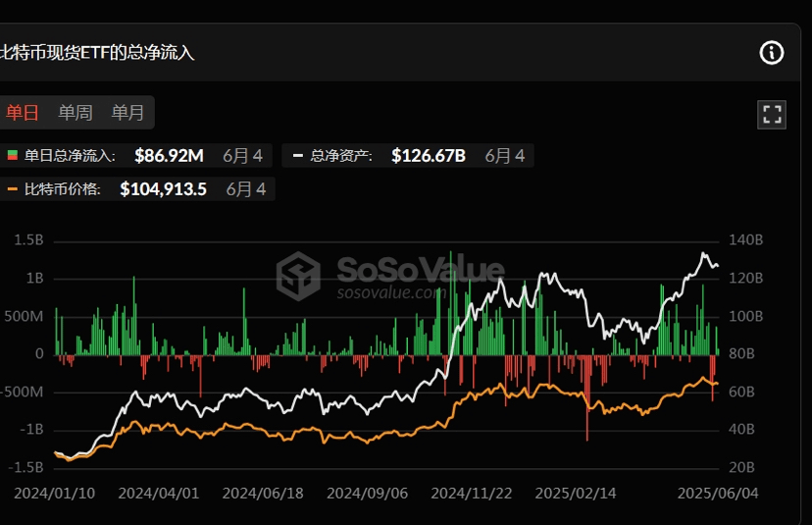Viewport: 812px width, 525px height.
Task: Click the orange bitcoin price swatch
Action: pyautogui.click(x=13, y=189)
